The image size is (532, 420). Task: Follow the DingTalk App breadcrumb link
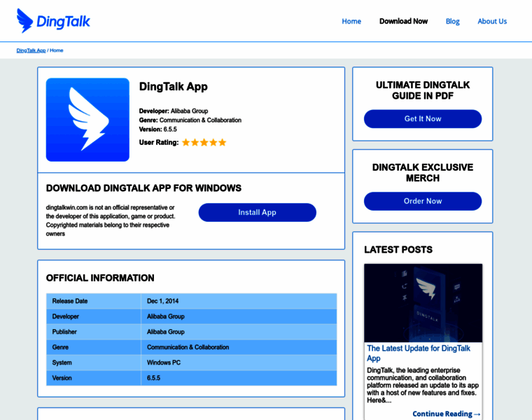coord(31,50)
